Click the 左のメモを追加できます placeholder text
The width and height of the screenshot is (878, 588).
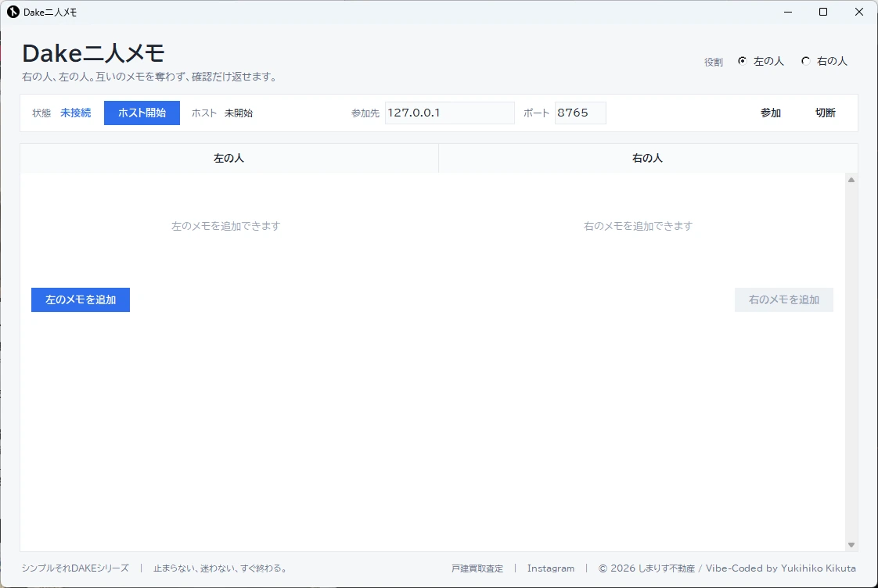[x=225, y=226]
